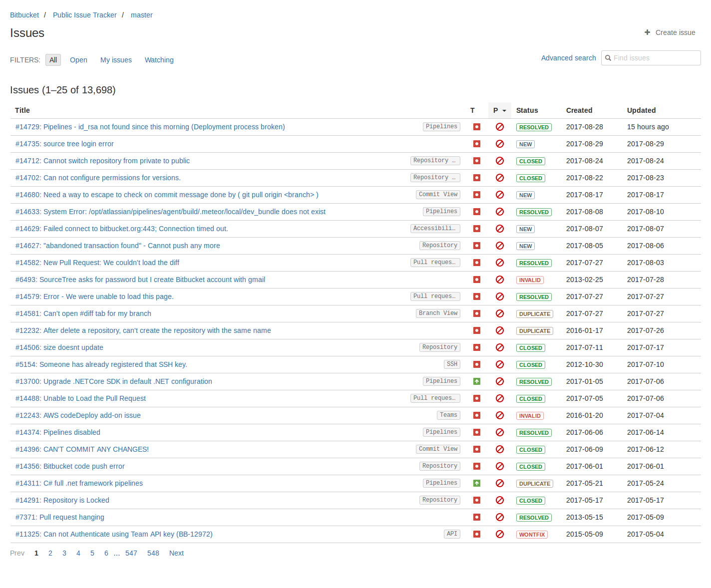Filter by SSH component tag
Viewport: 711px width, 588px height.
pyautogui.click(x=452, y=364)
